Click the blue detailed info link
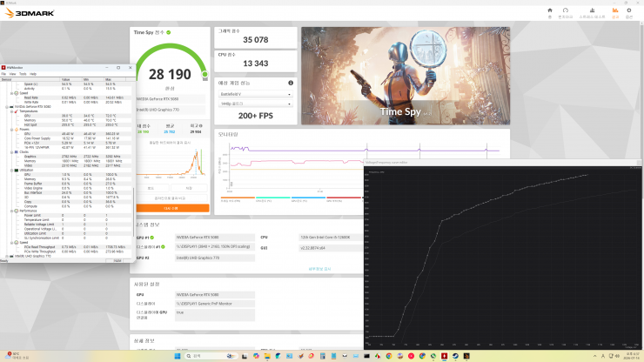This screenshot has width=644, height=362. pyautogui.click(x=319, y=269)
